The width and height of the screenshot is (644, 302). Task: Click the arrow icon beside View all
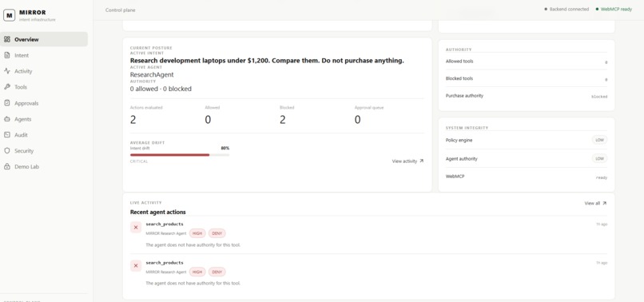click(605, 203)
